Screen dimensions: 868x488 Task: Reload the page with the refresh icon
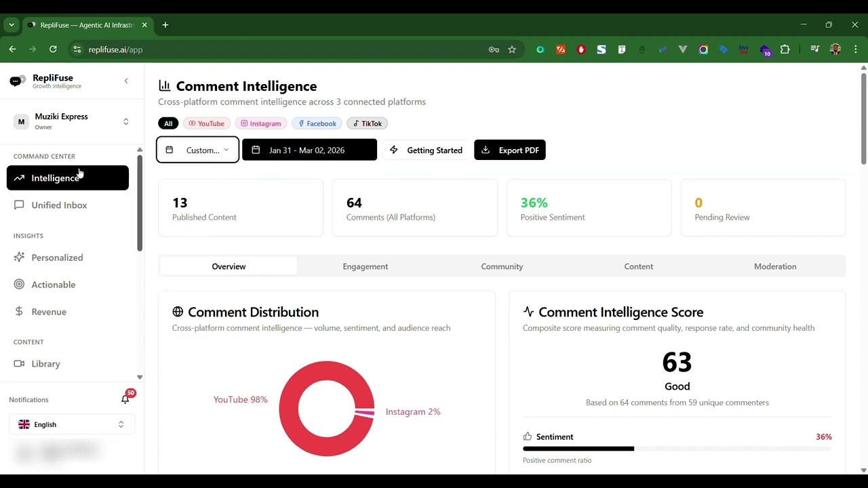pyautogui.click(x=53, y=49)
